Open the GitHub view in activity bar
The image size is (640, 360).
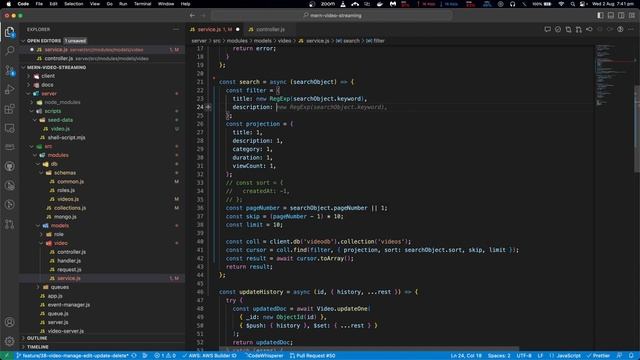9,166
